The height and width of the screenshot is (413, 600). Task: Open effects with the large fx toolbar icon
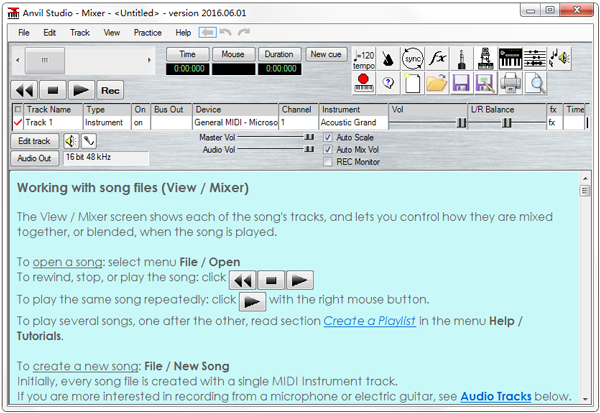(437, 59)
